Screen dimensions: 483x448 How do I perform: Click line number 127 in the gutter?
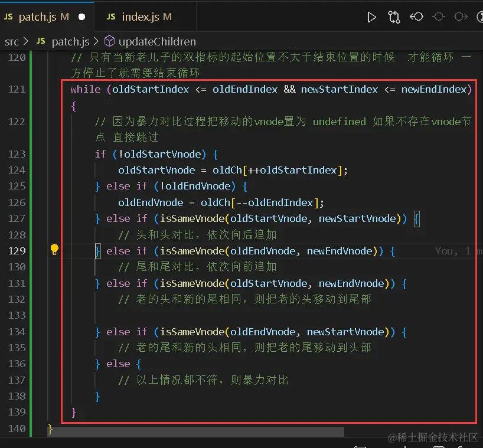tap(17, 218)
